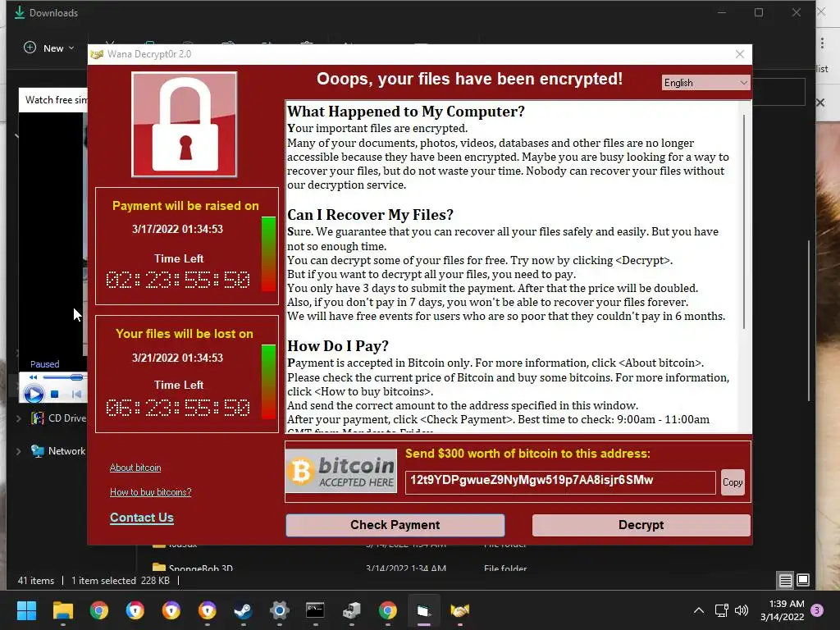
Task: Switch Explorer to large thumbnails view icon
Action: 803,580
